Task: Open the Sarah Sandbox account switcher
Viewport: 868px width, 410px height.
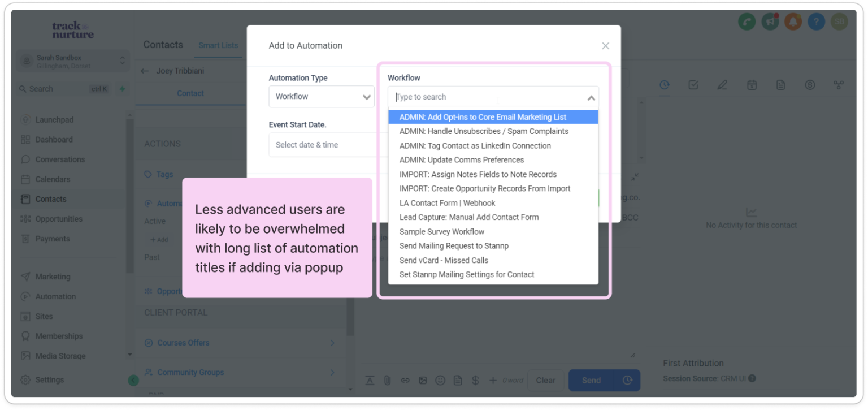Action: coord(73,62)
